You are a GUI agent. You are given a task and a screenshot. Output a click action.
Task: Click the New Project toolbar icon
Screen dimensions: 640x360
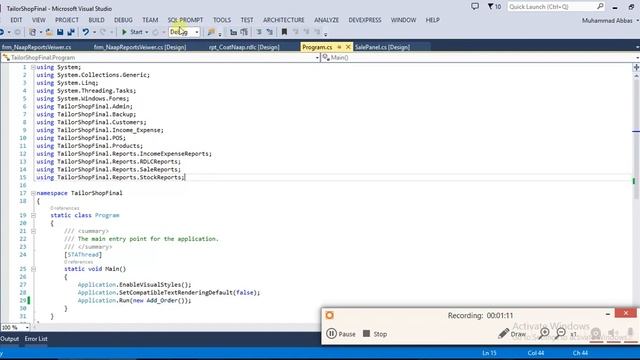tap(32, 32)
